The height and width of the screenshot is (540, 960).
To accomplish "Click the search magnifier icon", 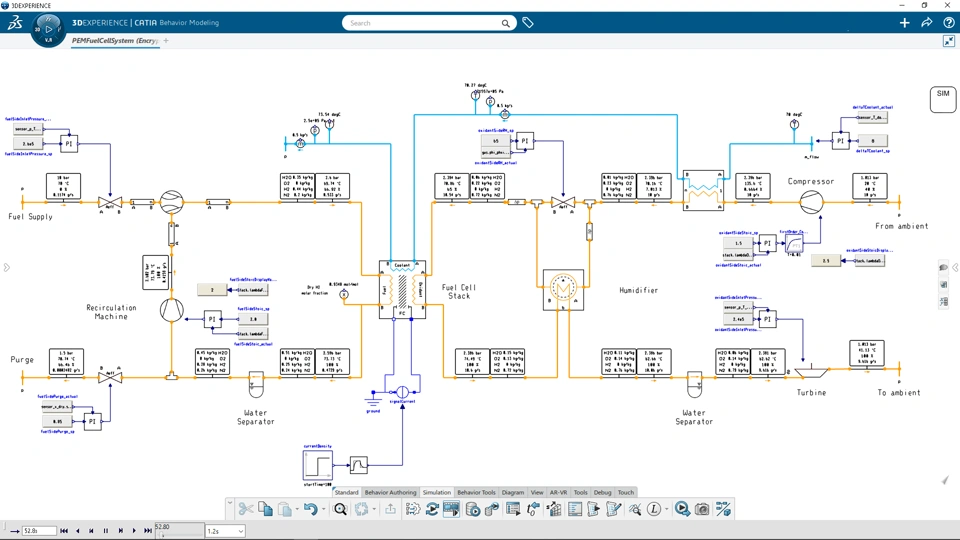I will pos(506,23).
